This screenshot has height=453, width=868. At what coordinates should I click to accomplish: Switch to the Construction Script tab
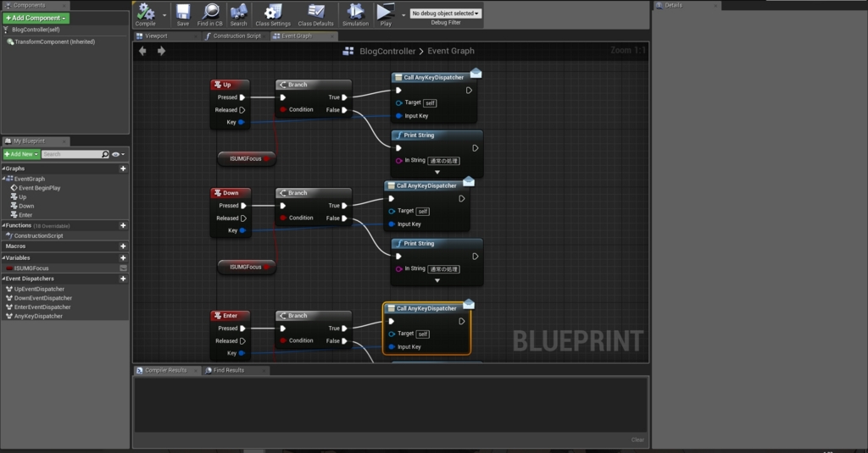[237, 36]
